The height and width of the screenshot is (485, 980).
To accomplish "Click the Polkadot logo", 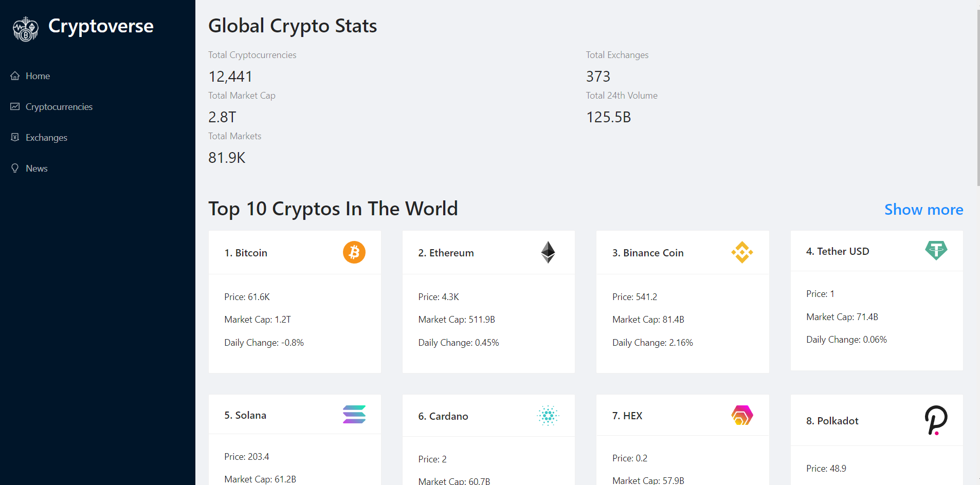I will pyautogui.click(x=936, y=420).
